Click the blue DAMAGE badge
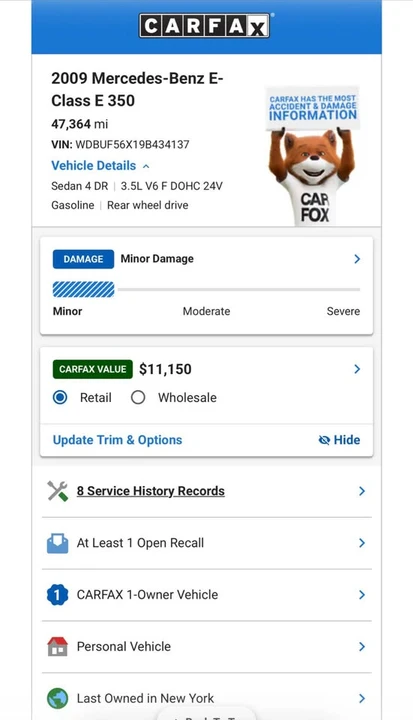 [83, 259]
